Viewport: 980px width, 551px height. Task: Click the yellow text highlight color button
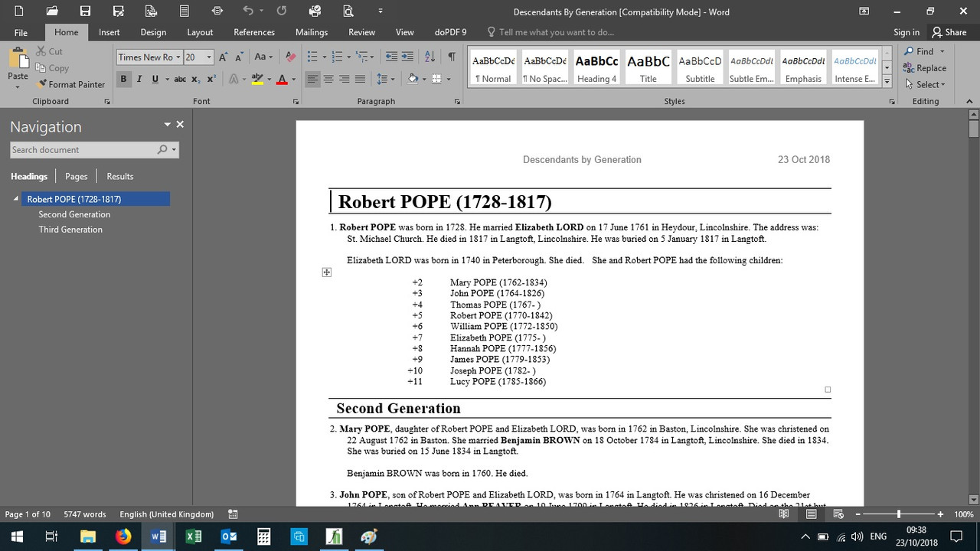click(x=258, y=79)
